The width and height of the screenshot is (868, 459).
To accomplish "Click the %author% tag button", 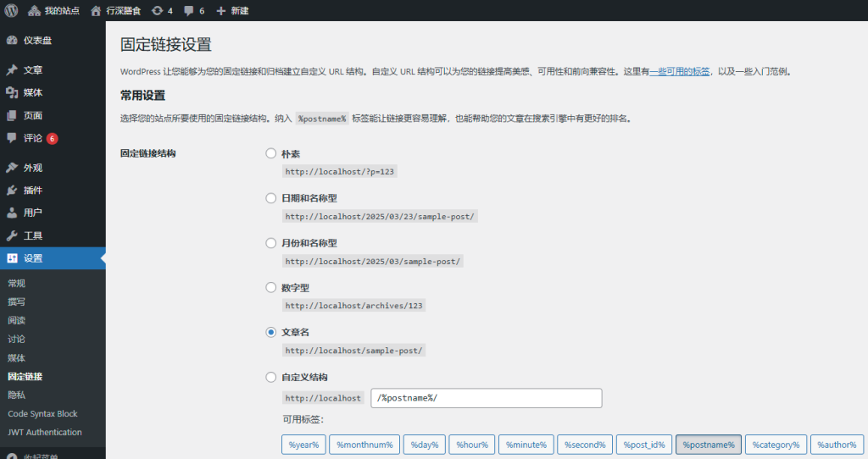I will [837, 445].
